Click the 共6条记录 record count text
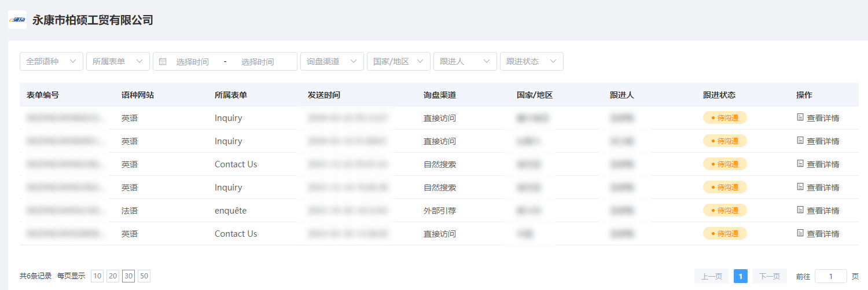The width and height of the screenshot is (868, 290). [x=36, y=276]
